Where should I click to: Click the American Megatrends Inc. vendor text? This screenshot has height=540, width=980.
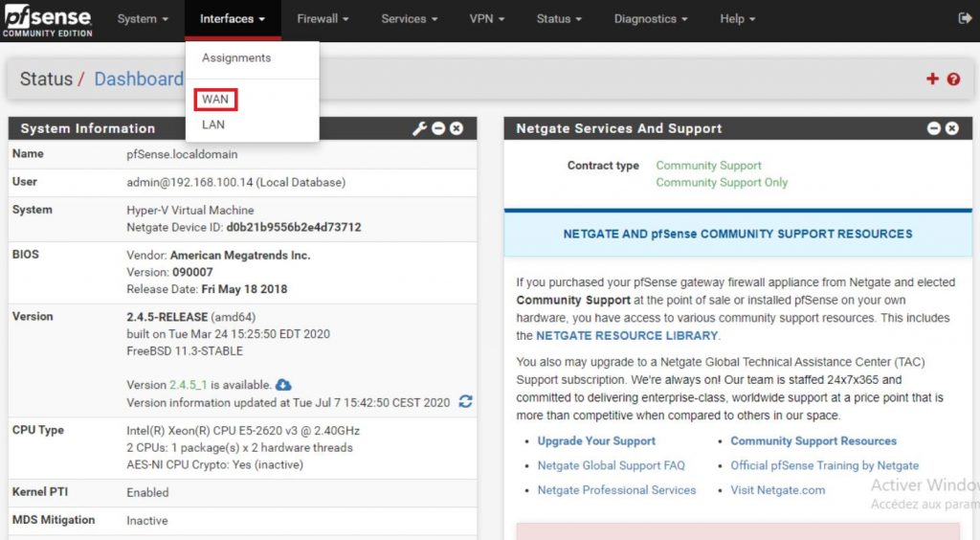tap(240, 255)
